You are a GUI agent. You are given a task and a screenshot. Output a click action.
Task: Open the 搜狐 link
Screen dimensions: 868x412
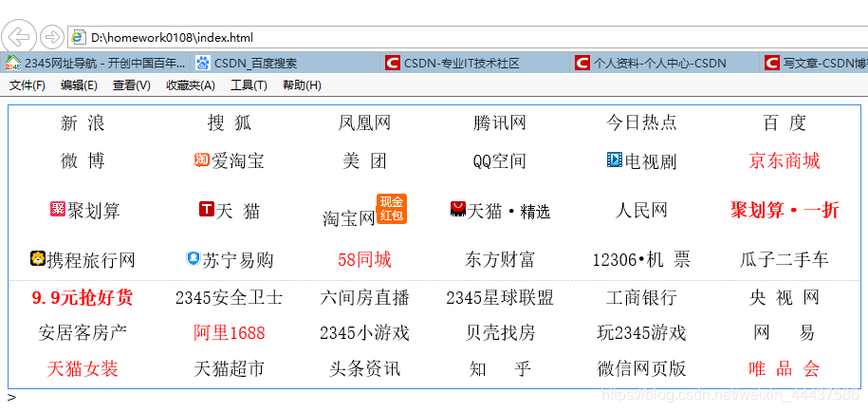click(x=230, y=122)
